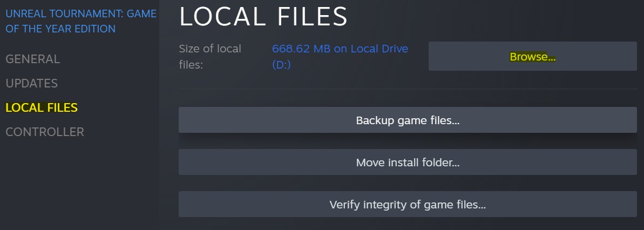This screenshot has width=644, height=230.
Task: Click the 'Size of local files:' label
Action: (x=210, y=57)
